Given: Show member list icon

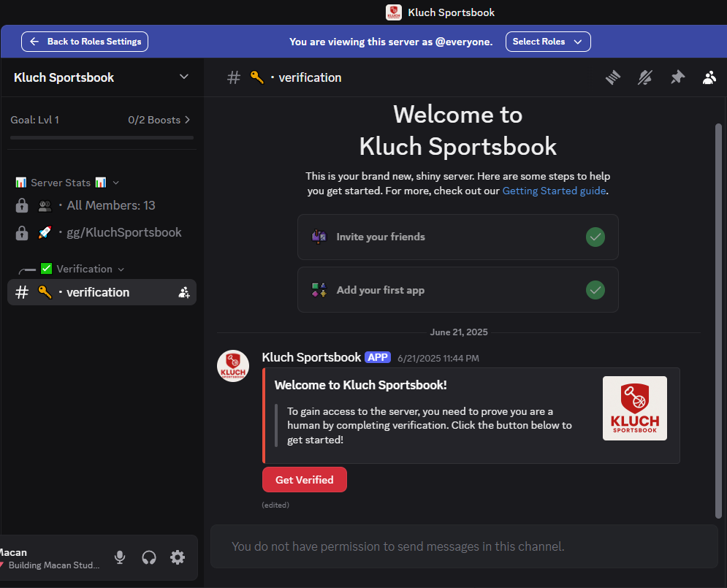Looking at the screenshot, I should click(709, 77).
